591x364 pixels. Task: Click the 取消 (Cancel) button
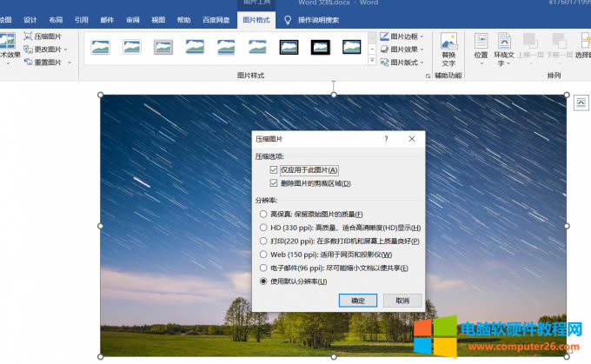(402, 300)
